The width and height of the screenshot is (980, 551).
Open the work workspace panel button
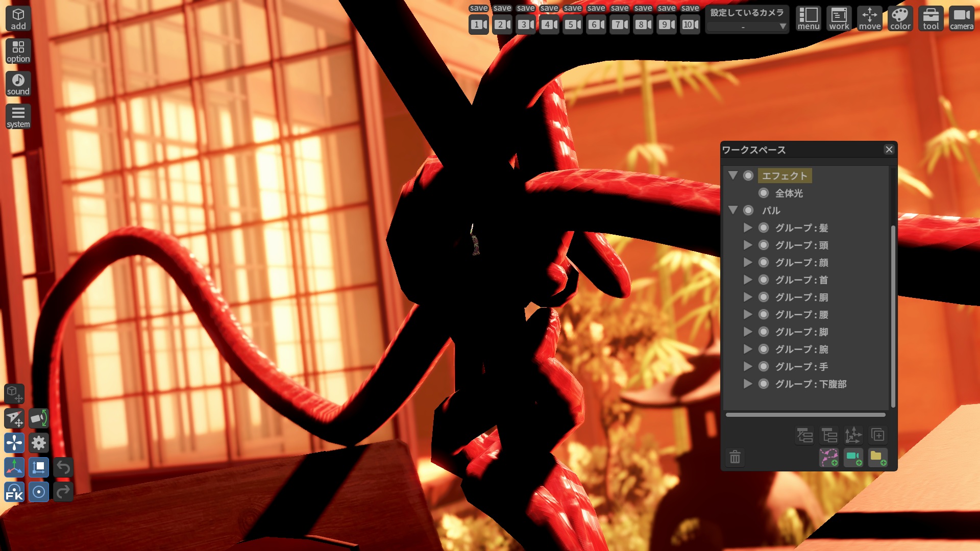pyautogui.click(x=839, y=19)
